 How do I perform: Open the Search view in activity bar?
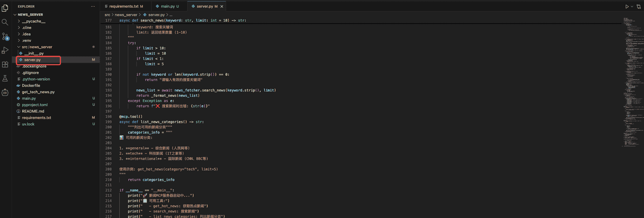pos(5,22)
